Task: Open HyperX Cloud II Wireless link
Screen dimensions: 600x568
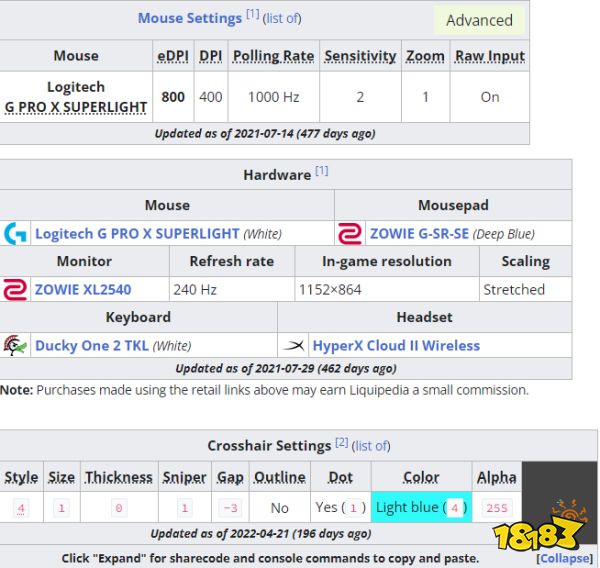Action: pyautogui.click(x=396, y=346)
